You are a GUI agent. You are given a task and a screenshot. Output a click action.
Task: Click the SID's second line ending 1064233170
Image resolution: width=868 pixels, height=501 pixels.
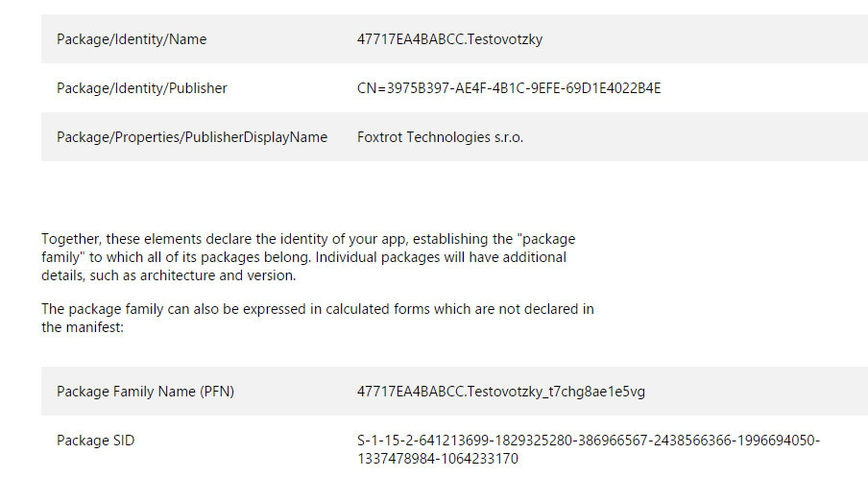coord(438,459)
